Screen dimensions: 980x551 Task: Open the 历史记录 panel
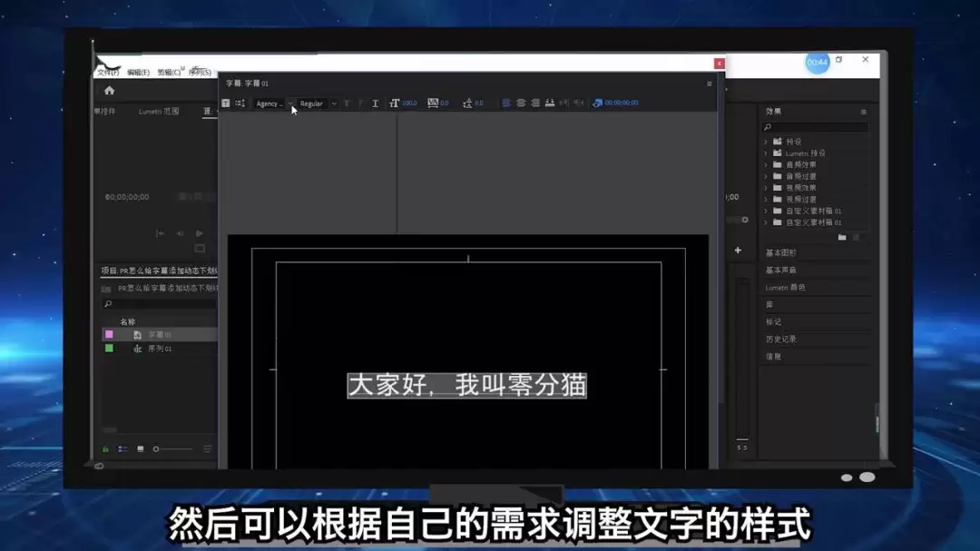click(x=782, y=338)
